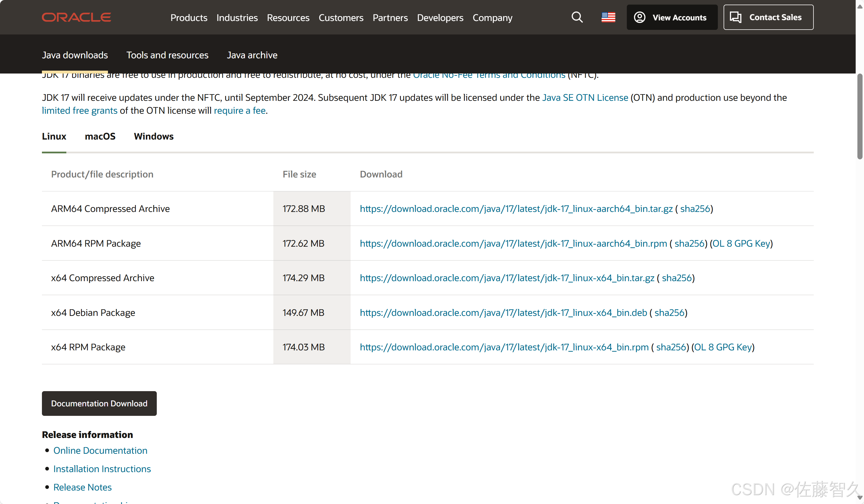864x504 pixels.
Task: Click View Accounts button
Action: coord(672,17)
